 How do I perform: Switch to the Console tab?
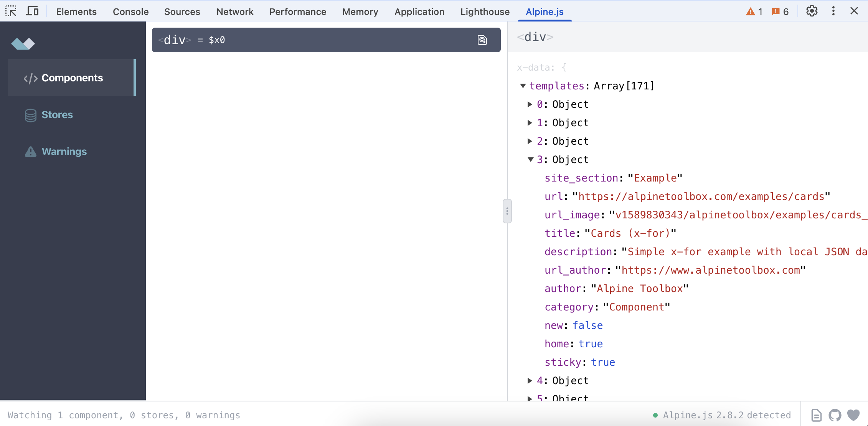point(130,12)
